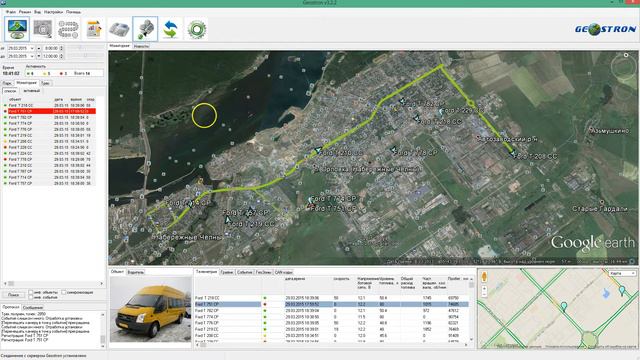Click the Ford T 178 CP vehicle marker on map
This screenshot has height=360, width=640.
393,150
